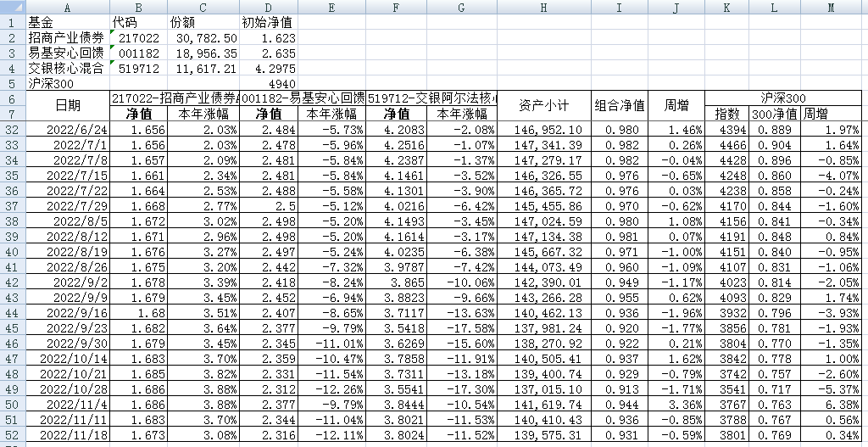Click the cell reading 易基安心回馈 in row 3
Screen dimensions: 868x447
click(68, 53)
